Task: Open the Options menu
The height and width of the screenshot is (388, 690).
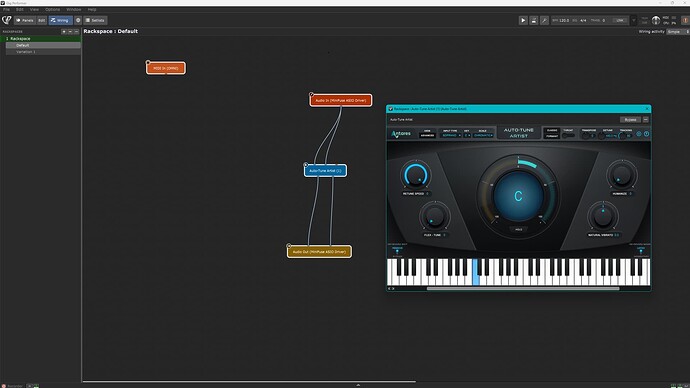Action: pos(52,9)
